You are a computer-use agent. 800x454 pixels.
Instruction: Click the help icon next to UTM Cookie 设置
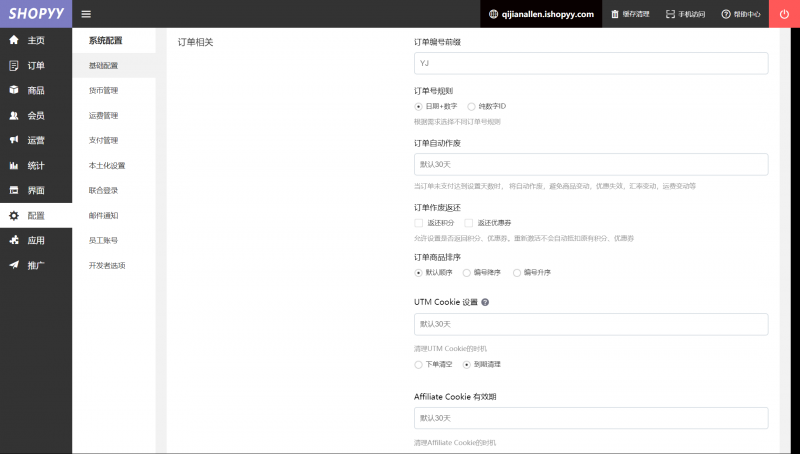485,302
